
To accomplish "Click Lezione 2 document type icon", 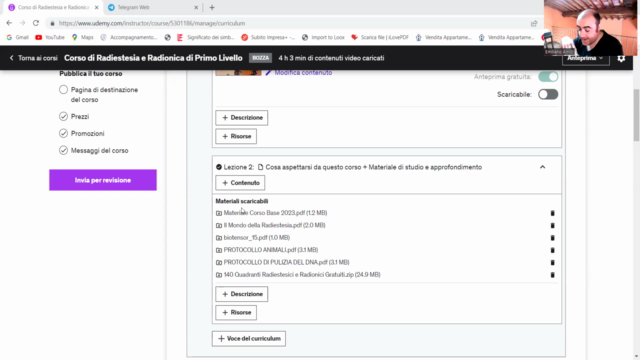I will coord(260,167).
